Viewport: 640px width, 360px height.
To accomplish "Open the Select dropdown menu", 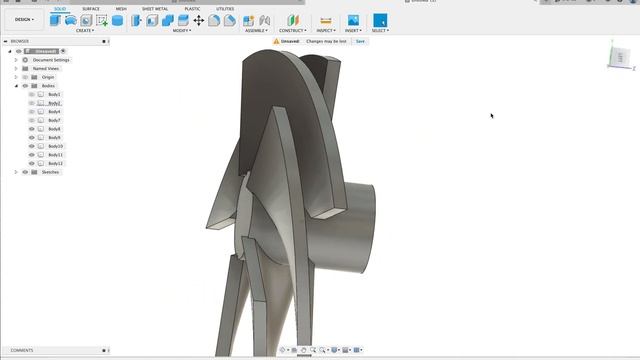I will pos(380,31).
